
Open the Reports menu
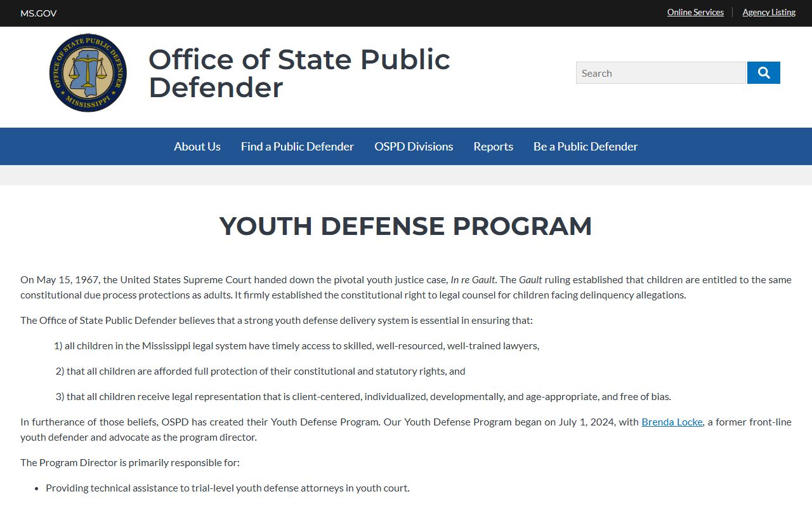494,147
